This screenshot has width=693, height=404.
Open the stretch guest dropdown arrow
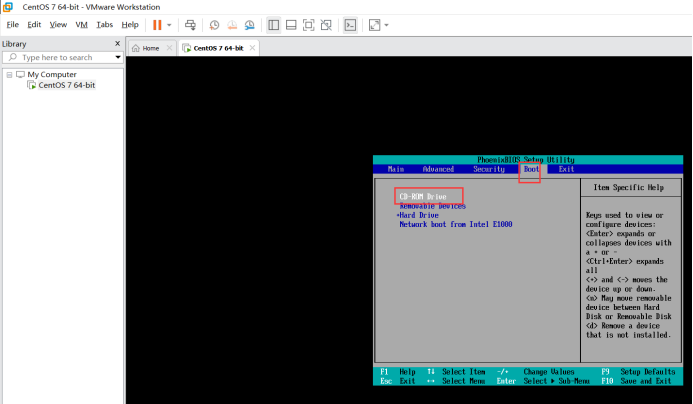pos(387,24)
